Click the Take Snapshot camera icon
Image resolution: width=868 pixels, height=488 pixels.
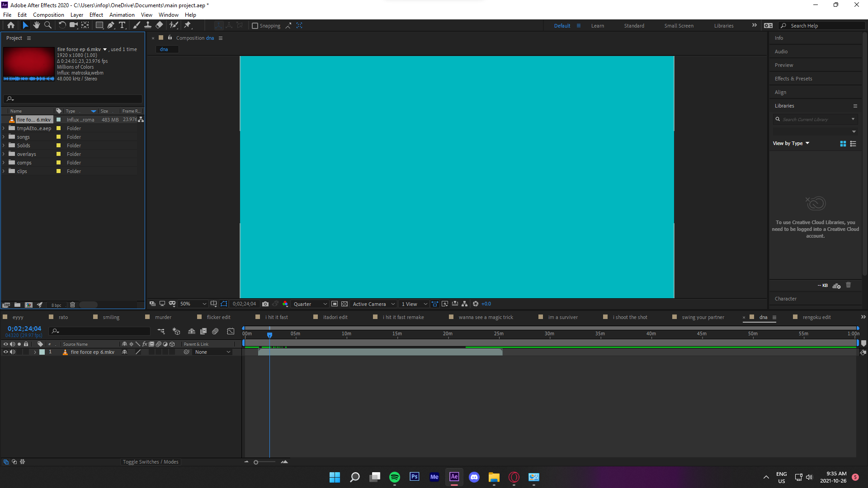pos(265,304)
